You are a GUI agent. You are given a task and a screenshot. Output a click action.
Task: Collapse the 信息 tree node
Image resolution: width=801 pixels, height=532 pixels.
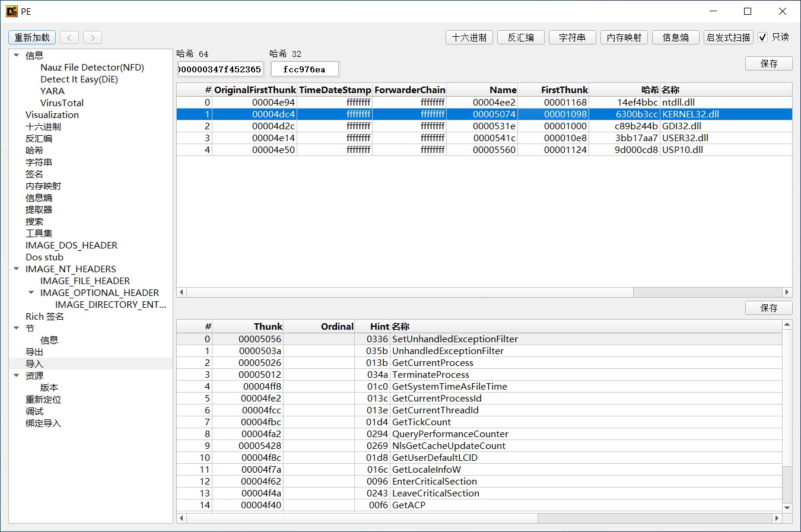point(16,55)
